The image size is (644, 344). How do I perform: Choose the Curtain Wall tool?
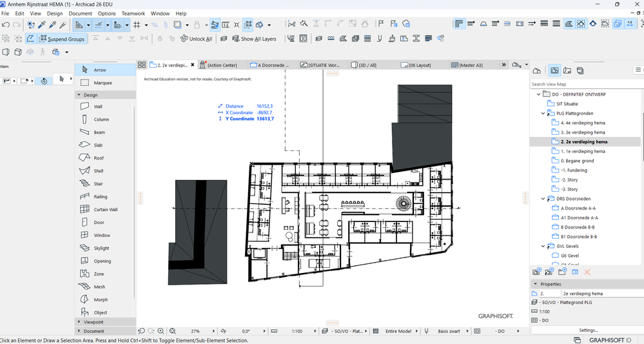(x=106, y=210)
